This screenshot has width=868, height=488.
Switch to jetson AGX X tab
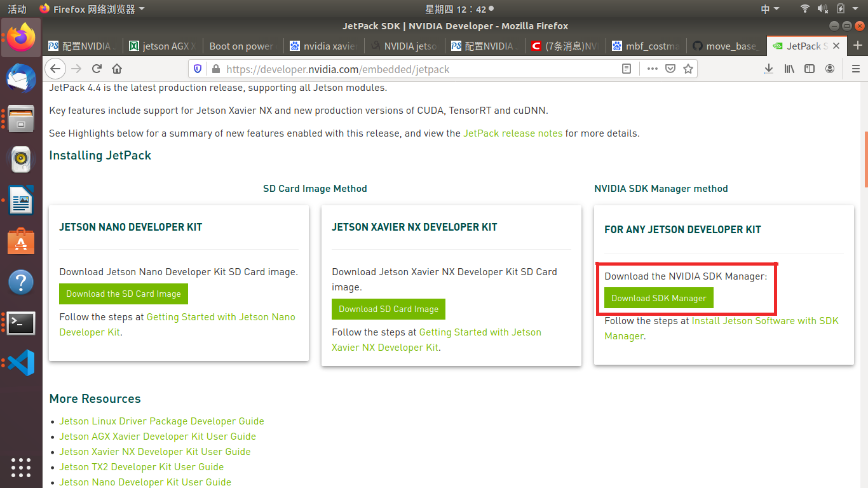[x=163, y=46]
